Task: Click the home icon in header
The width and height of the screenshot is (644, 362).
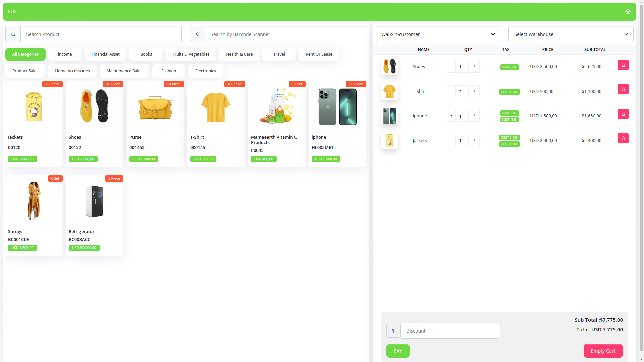Action: point(628,11)
